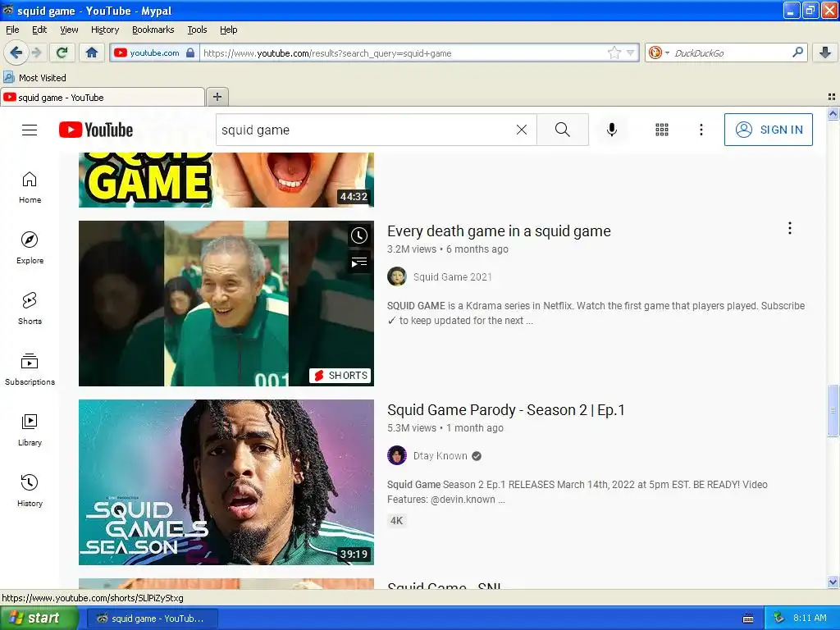The width and height of the screenshot is (840, 630).
Task: Reload the page with refresh button
Action: point(62,52)
